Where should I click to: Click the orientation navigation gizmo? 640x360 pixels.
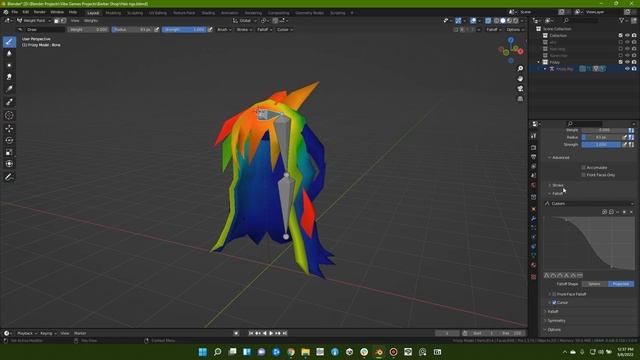point(511,50)
